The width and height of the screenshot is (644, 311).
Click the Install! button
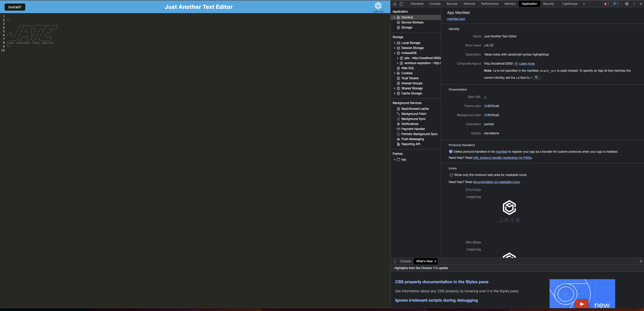[14, 7]
